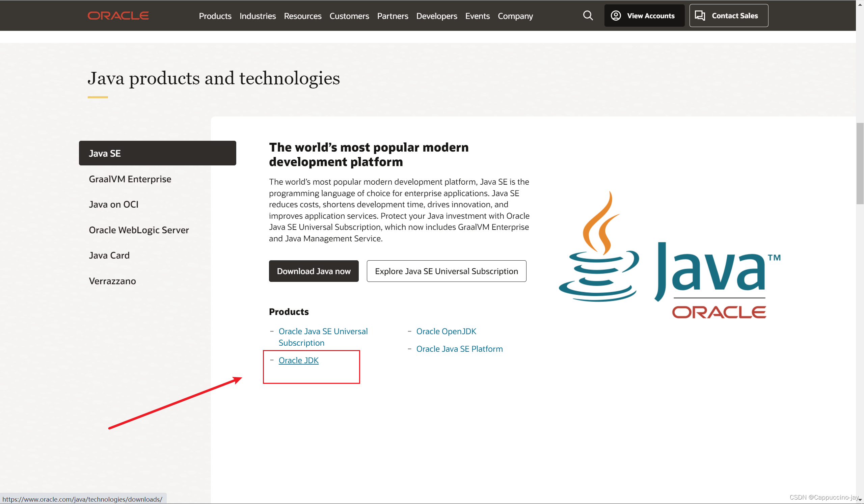The height and width of the screenshot is (504, 864).
Task: Click Explore Java SE Universal Subscription button
Action: coord(446,271)
